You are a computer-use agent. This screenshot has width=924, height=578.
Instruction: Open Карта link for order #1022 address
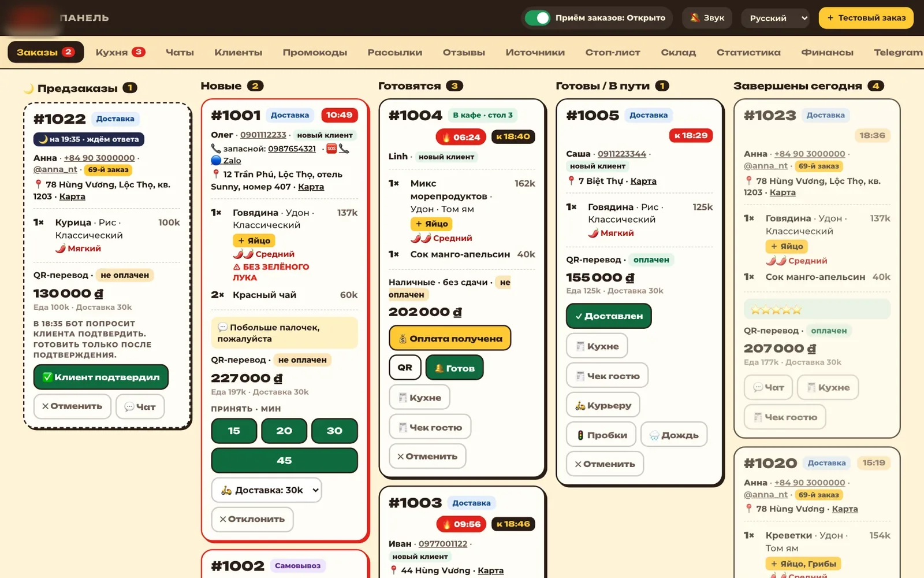(72, 197)
